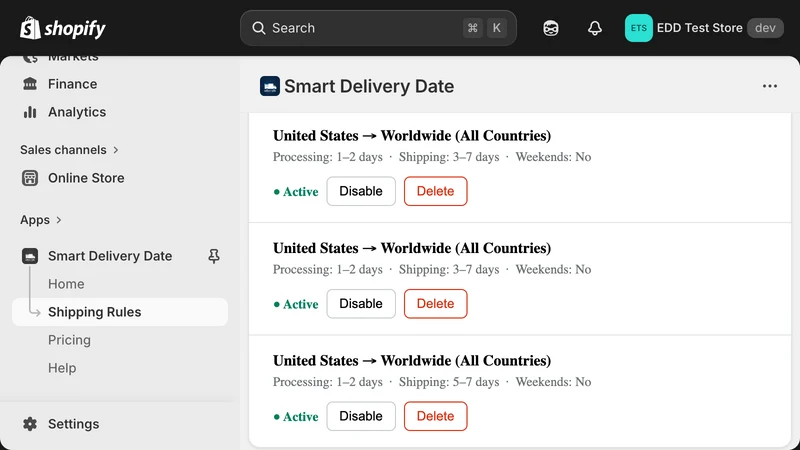Screen dimensions: 800x450
Task: Click the search magnifier icon
Action: pyautogui.click(x=259, y=28)
